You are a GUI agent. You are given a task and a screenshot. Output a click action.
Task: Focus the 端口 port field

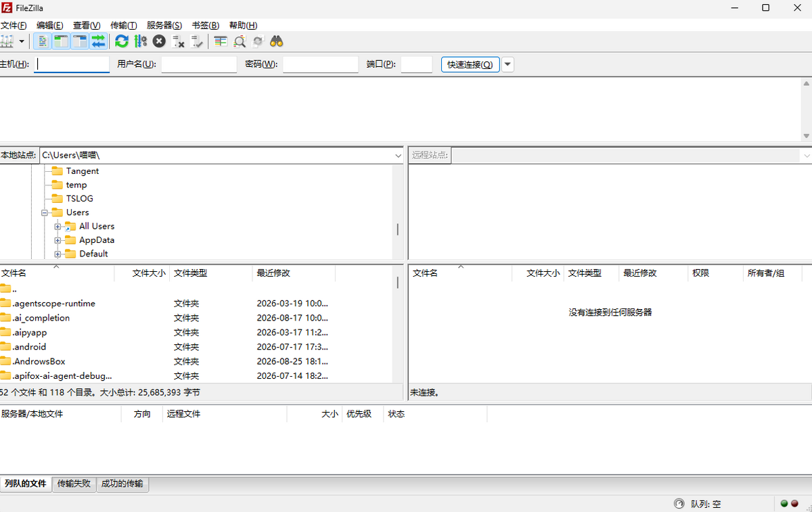click(416, 64)
